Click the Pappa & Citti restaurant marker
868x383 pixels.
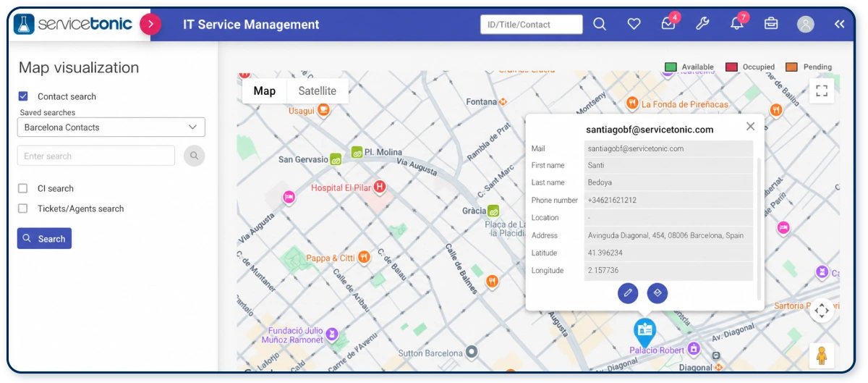click(x=364, y=258)
